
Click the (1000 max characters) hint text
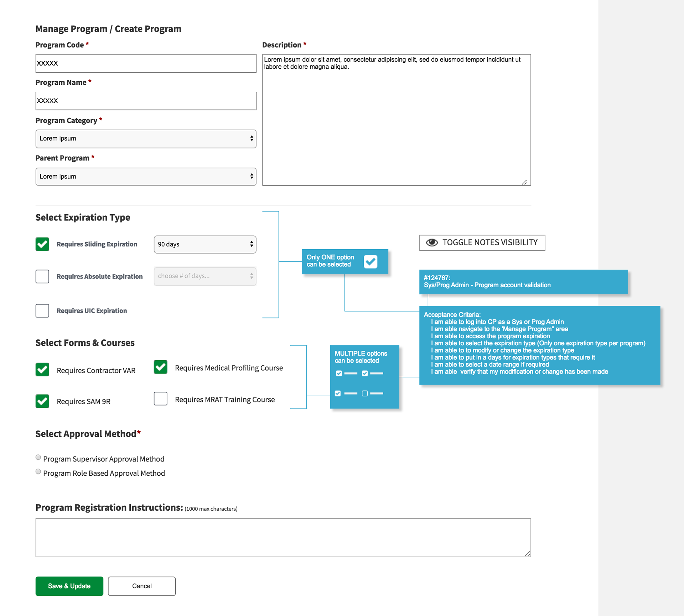[x=211, y=509]
